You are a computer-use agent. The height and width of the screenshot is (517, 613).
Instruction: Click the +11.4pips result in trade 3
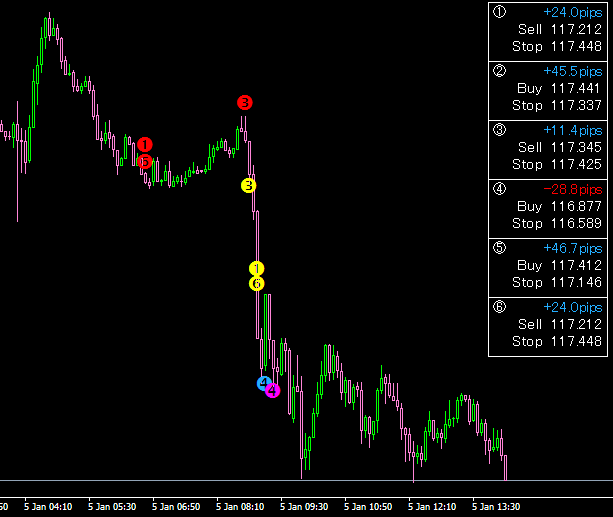coord(573,131)
